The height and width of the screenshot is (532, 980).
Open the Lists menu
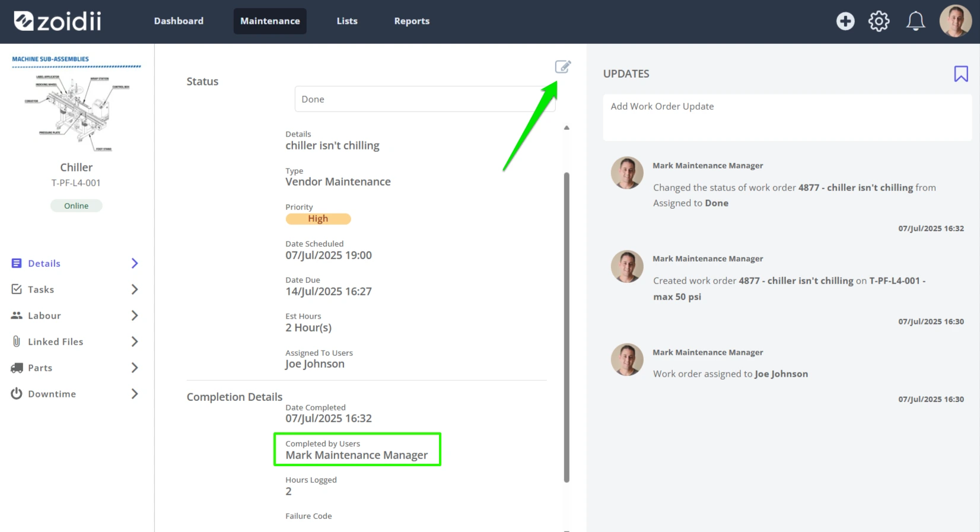point(347,21)
